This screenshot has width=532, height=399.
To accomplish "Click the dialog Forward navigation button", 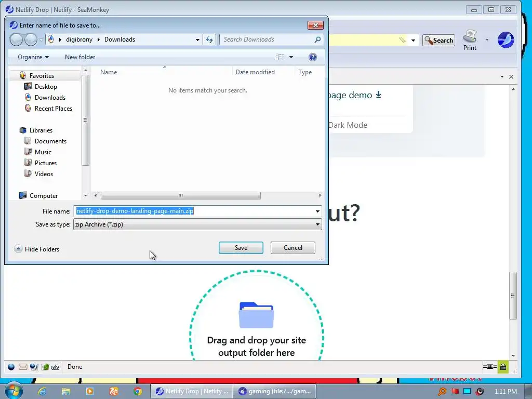I will tap(31, 39).
